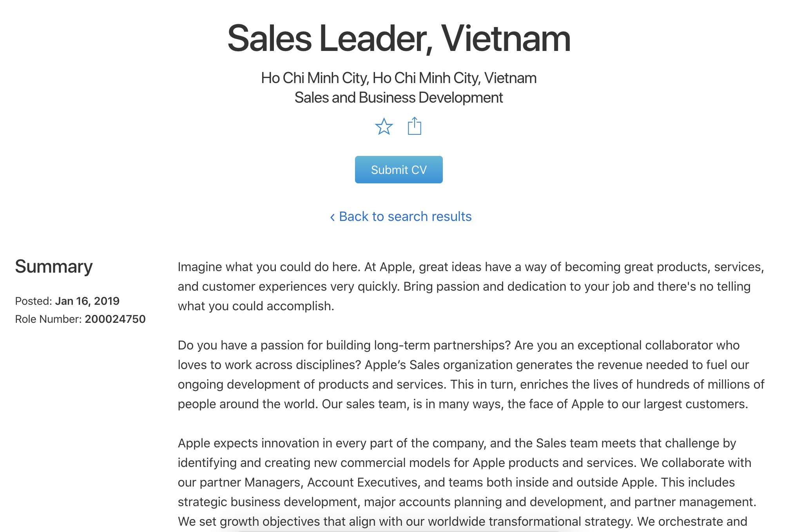Click the Summary section heading

(x=54, y=267)
